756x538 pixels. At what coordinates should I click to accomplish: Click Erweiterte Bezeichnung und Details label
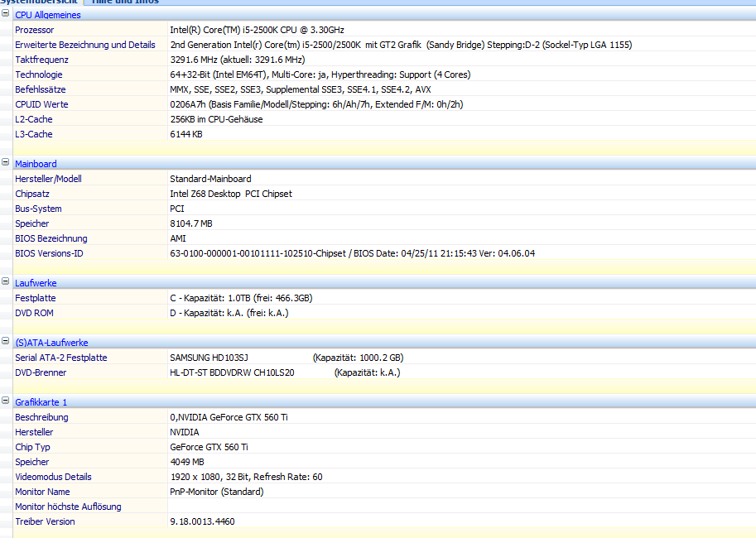[84, 45]
